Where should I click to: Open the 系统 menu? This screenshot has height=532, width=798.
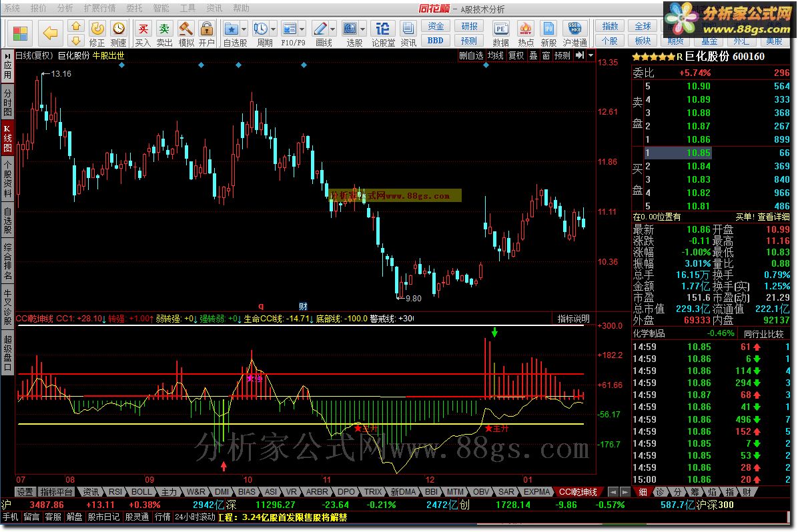tap(12, 8)
